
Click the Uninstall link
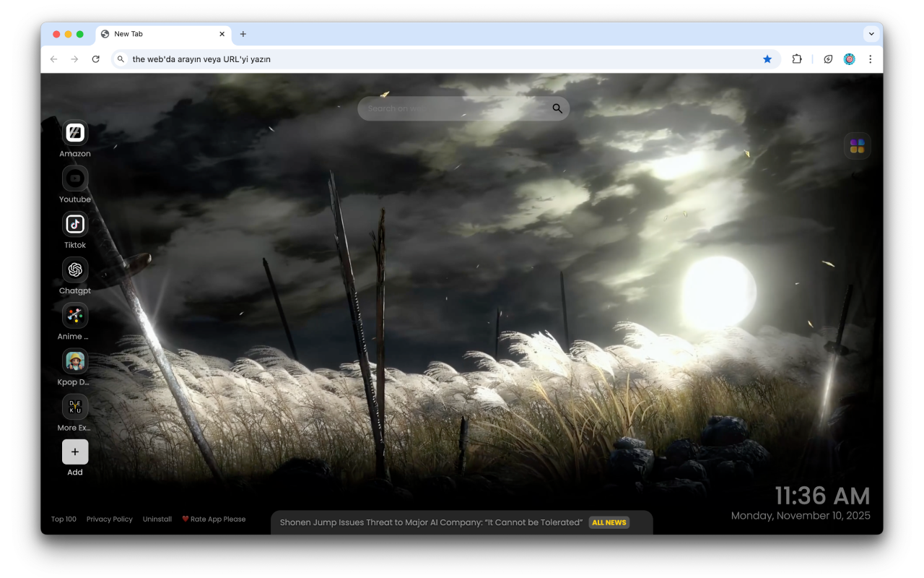[157, 519]
